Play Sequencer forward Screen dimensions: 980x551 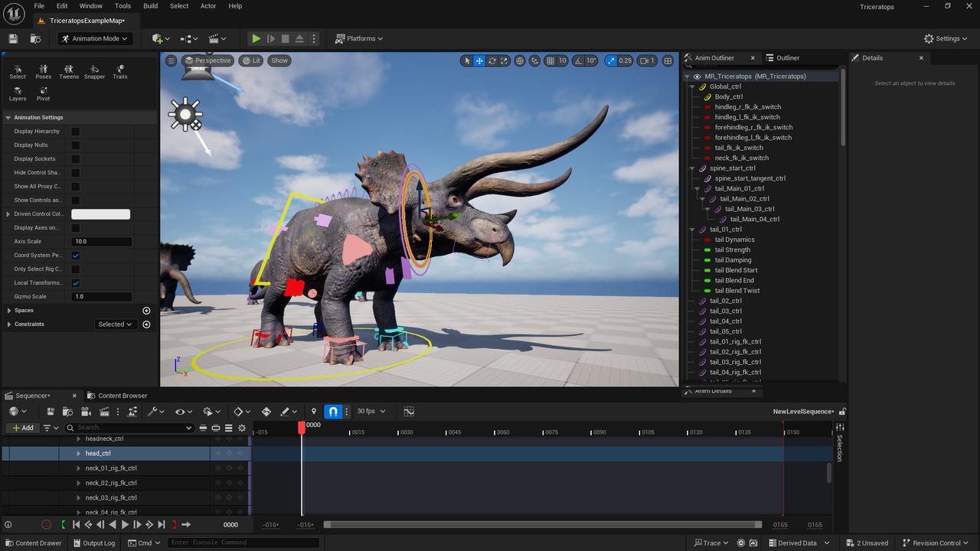[x=125, y=524]
